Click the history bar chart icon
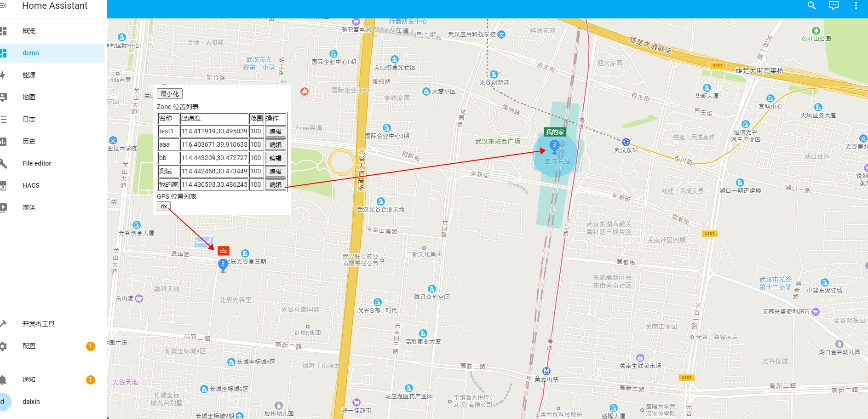The image size is (868, 419). [3, 141]
